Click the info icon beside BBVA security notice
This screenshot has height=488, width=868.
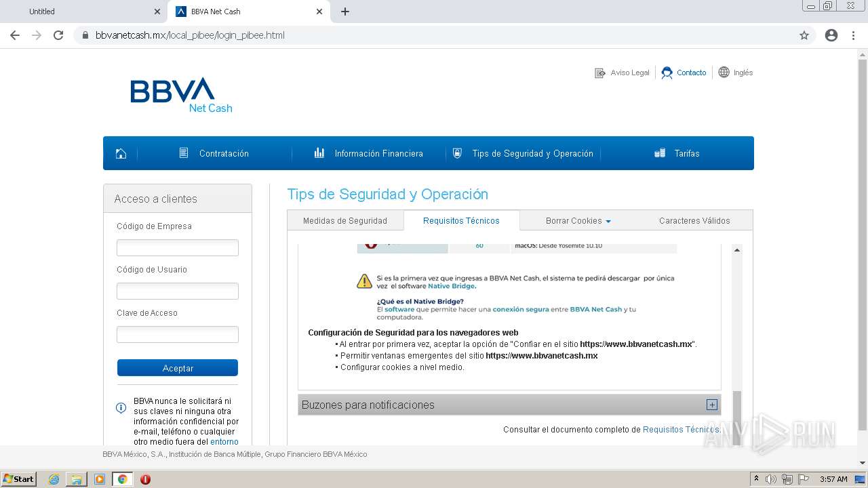[x=121, y=407]
